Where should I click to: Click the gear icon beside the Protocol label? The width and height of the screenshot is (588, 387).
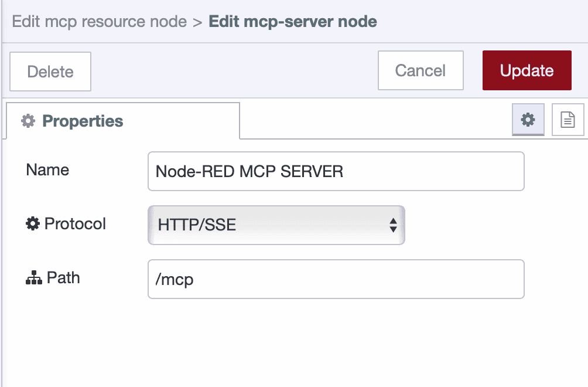point(33,224)
